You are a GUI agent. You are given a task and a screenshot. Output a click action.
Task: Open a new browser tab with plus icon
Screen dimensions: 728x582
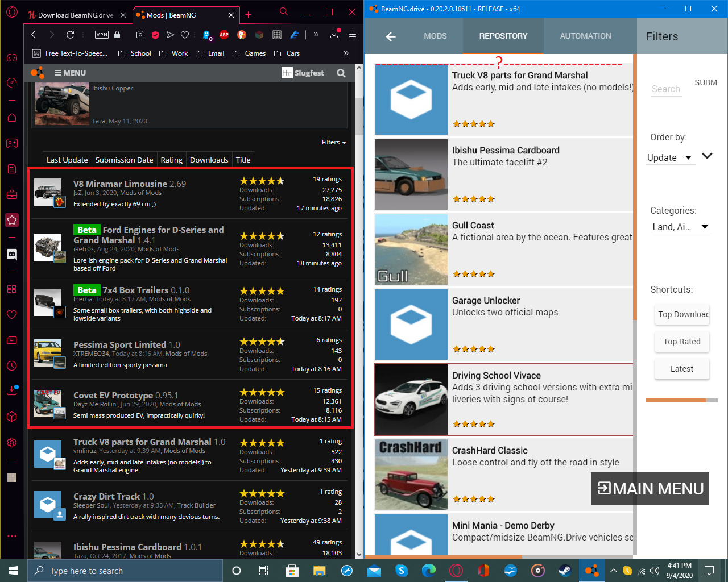point(248,15)
